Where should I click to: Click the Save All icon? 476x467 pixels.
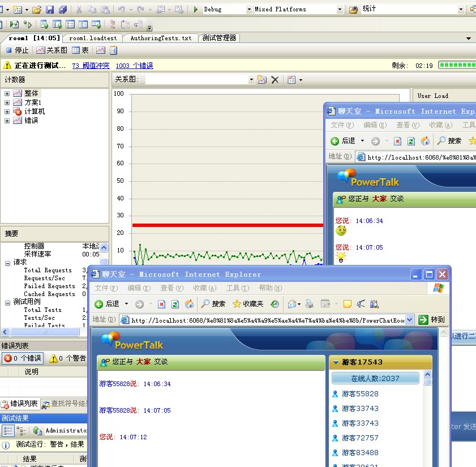(63, 10)
